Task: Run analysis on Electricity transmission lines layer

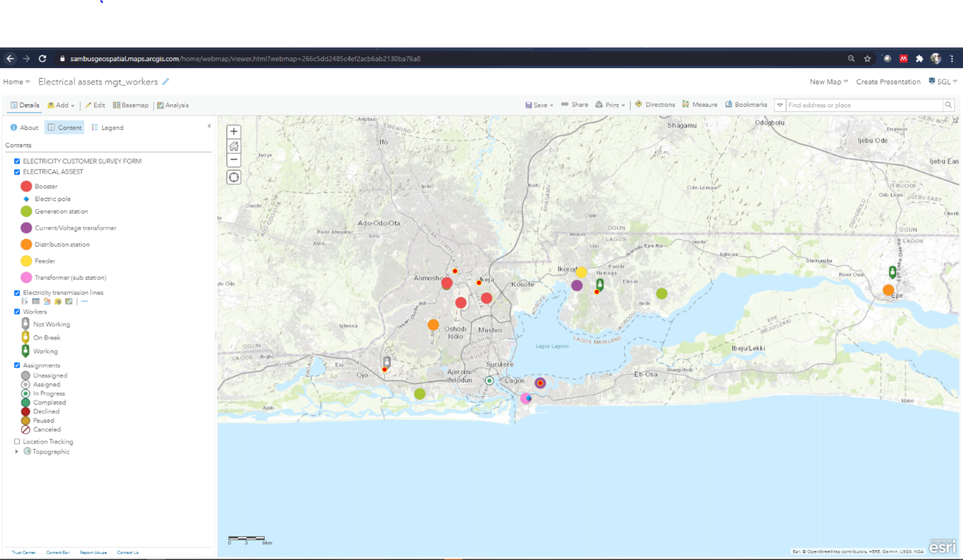Action: [x=69, y=301]
